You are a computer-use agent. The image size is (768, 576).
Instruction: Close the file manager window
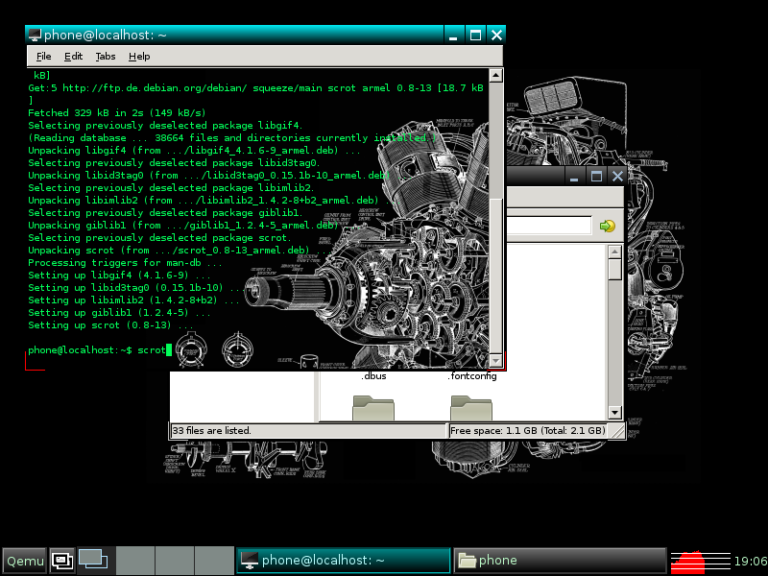pos(616,176)
